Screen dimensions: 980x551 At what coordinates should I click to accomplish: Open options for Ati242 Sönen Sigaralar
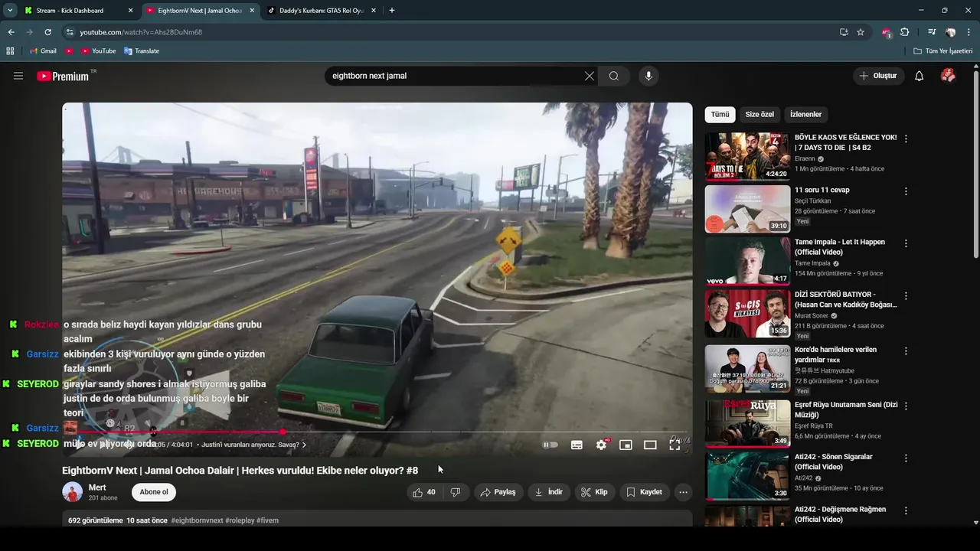coord(906,458)
